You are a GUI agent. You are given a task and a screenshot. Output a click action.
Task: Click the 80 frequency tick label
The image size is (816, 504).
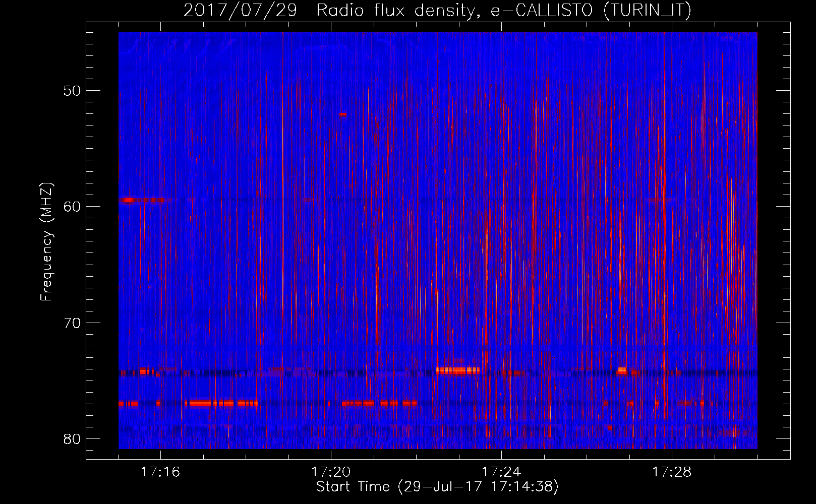pos(72,439)
